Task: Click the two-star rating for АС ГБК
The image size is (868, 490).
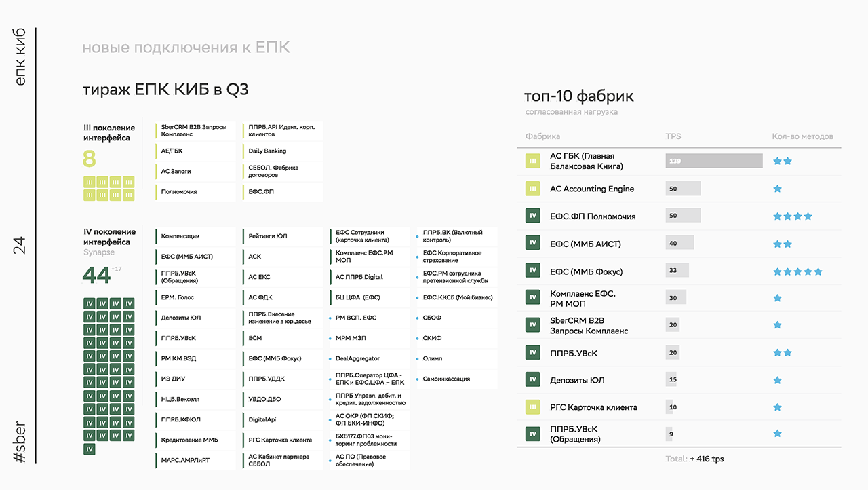Action: [783, 162]
